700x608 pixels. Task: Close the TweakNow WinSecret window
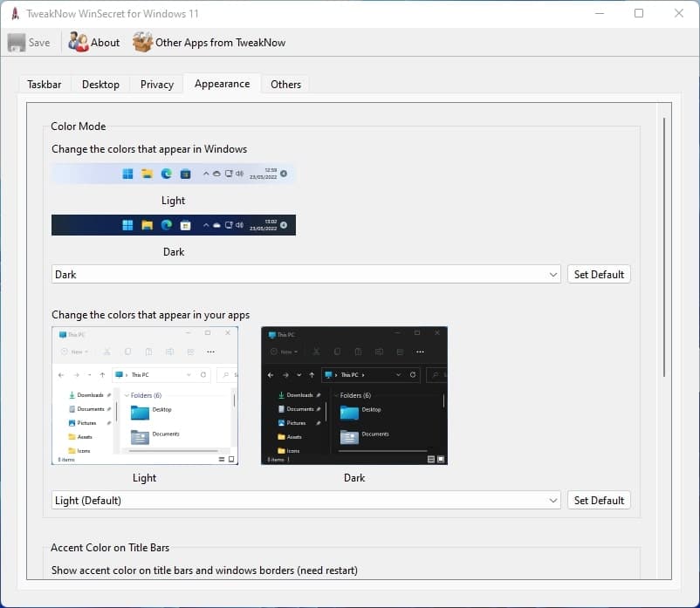tap(679, 13)
